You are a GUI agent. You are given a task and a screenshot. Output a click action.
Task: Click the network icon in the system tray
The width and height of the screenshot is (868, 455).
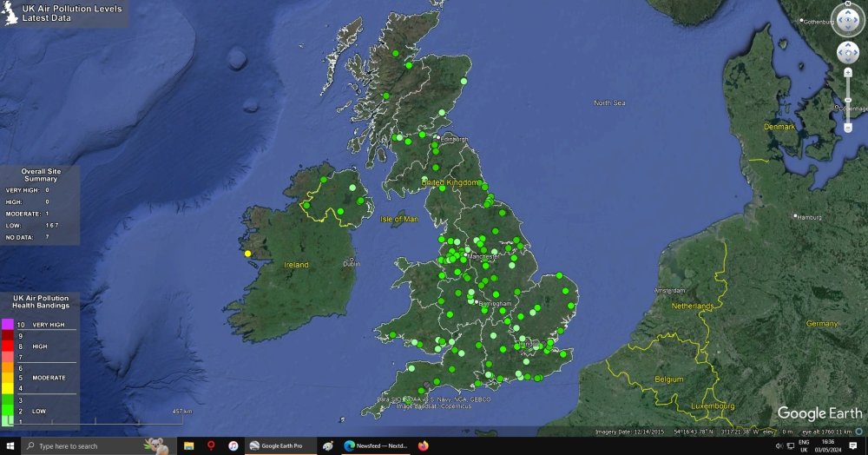tap(791, 445)
